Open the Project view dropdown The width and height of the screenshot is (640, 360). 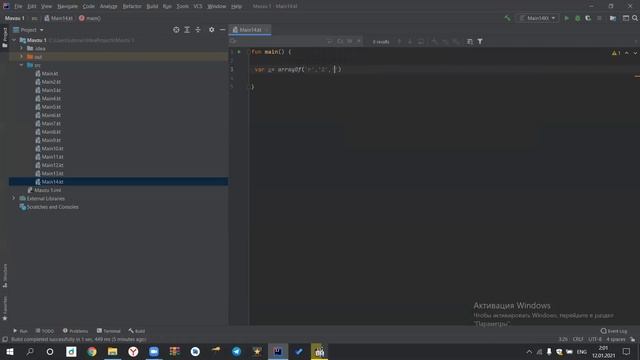pyautogui.click(x=28, y=30)
